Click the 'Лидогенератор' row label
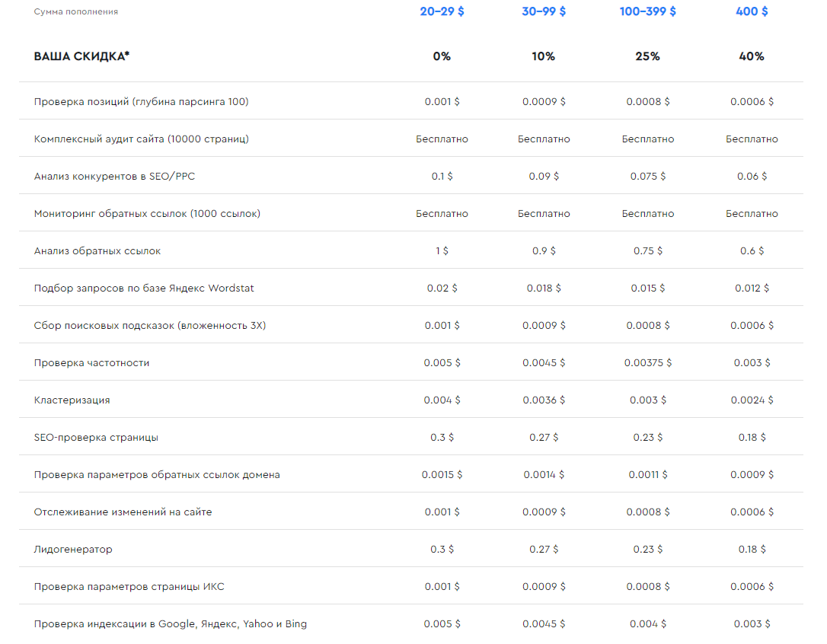The width and height of the screenshot is (827, 644). click(73, 549)
